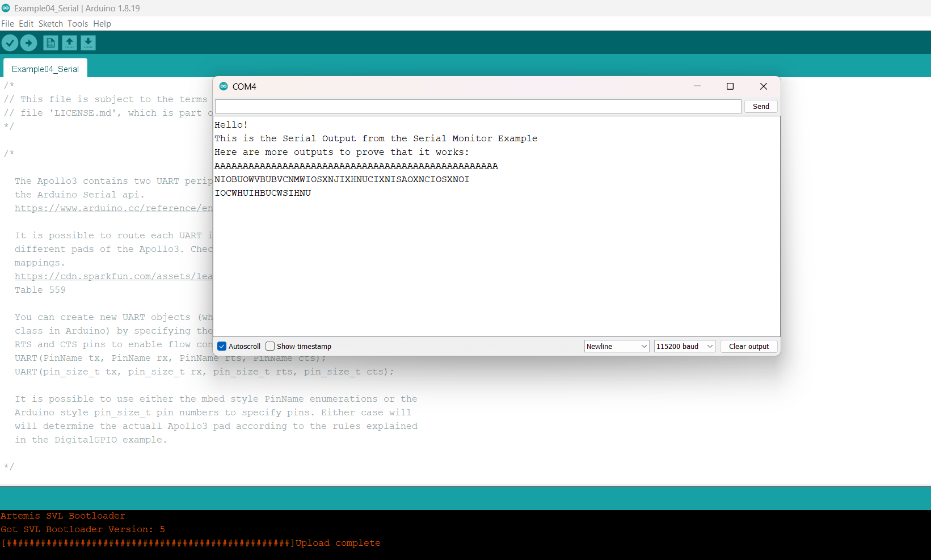This screenshot has width=931, height=560.
Task: Click the serial monitor message input field
Action: (478, 106)
